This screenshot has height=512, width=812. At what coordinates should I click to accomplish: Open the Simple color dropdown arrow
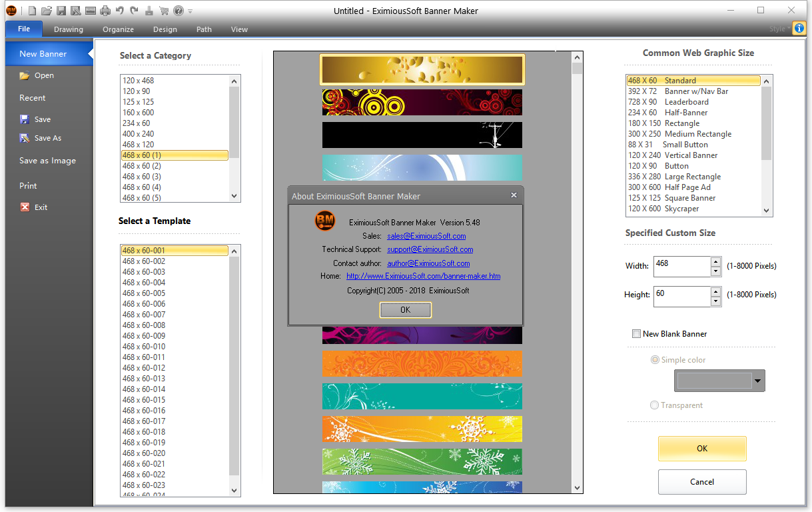757,381
